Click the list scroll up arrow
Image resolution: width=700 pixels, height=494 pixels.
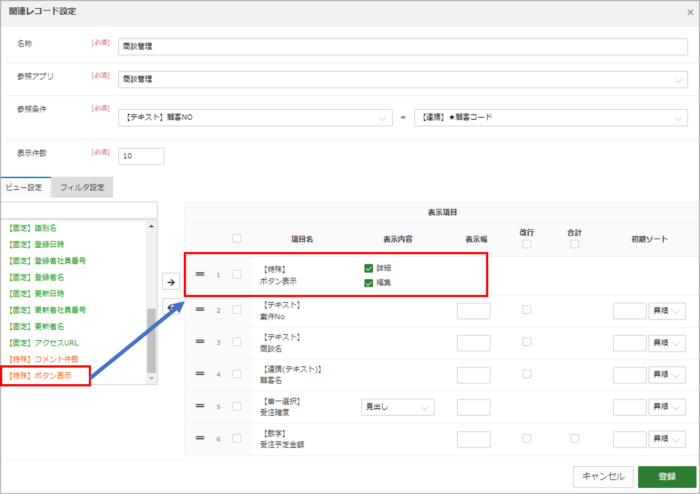(x=151, y=226)
